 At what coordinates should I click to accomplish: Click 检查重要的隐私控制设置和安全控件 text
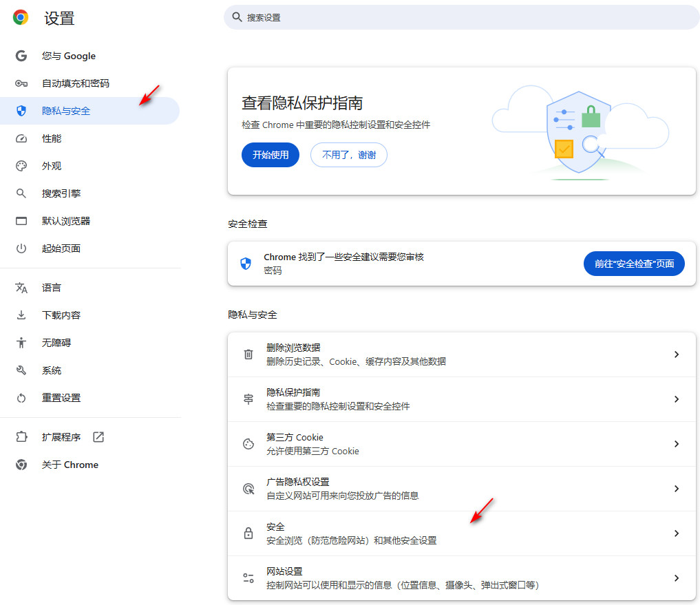(x=338, y=406)
